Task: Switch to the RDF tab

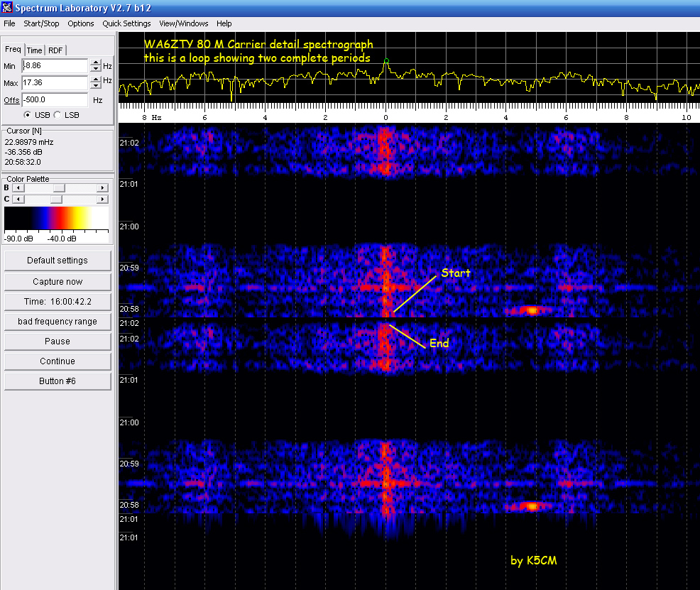Action: tap(55, 50)
